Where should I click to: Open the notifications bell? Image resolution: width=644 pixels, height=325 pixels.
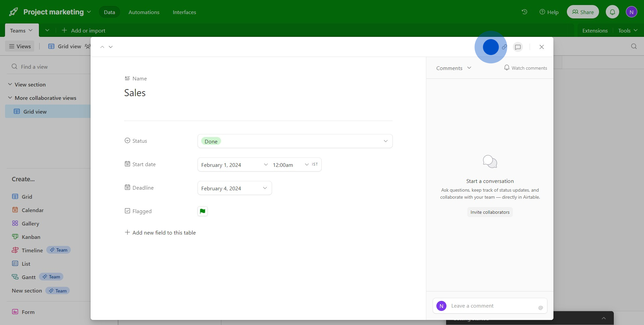click(x=612, y=12)
